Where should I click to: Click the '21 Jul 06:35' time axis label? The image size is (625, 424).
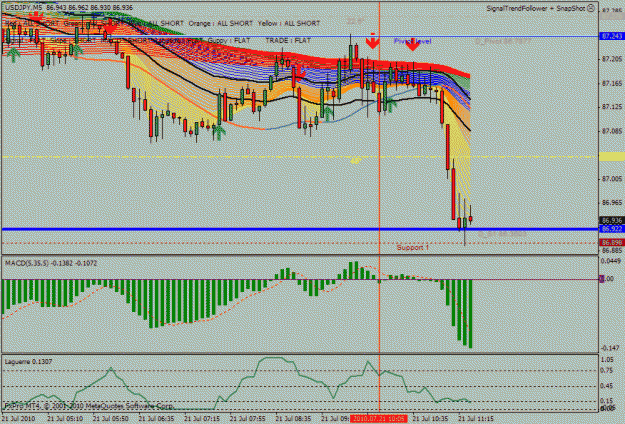(x=156, y=419)
